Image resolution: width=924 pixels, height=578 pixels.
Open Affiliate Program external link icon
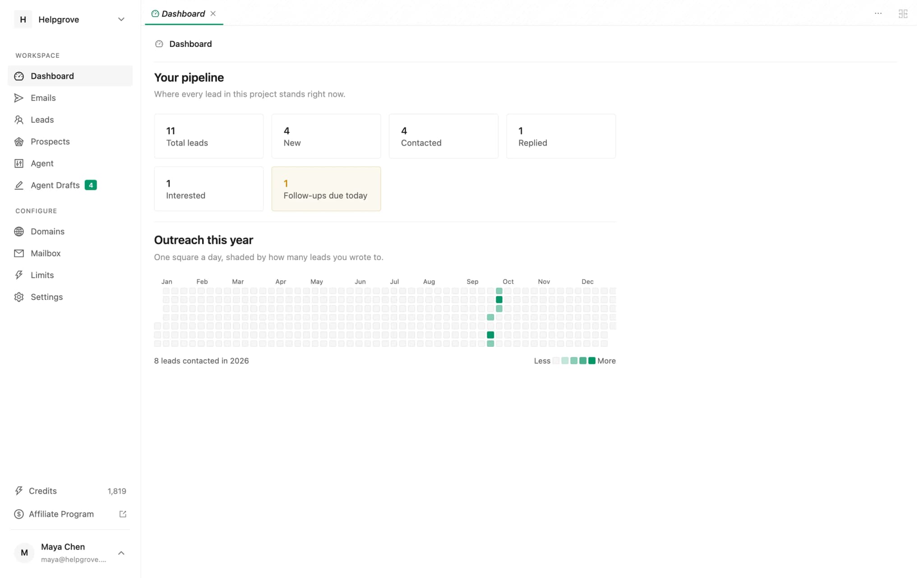click(123, 514)
